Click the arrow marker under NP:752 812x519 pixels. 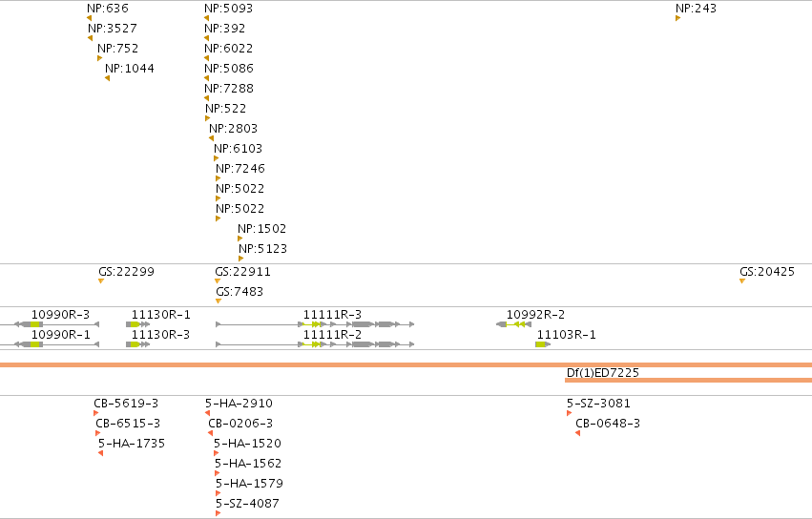click(100, 58)
